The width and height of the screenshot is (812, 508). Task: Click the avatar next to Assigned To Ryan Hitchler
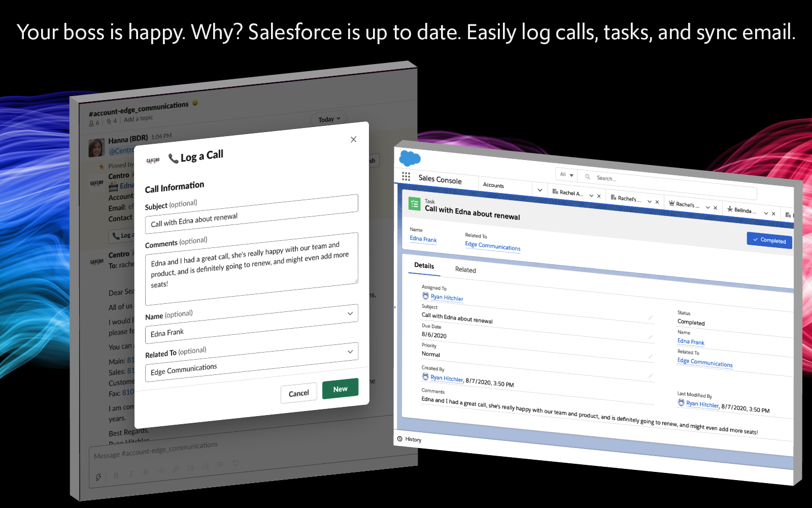[x=425, y=296]
